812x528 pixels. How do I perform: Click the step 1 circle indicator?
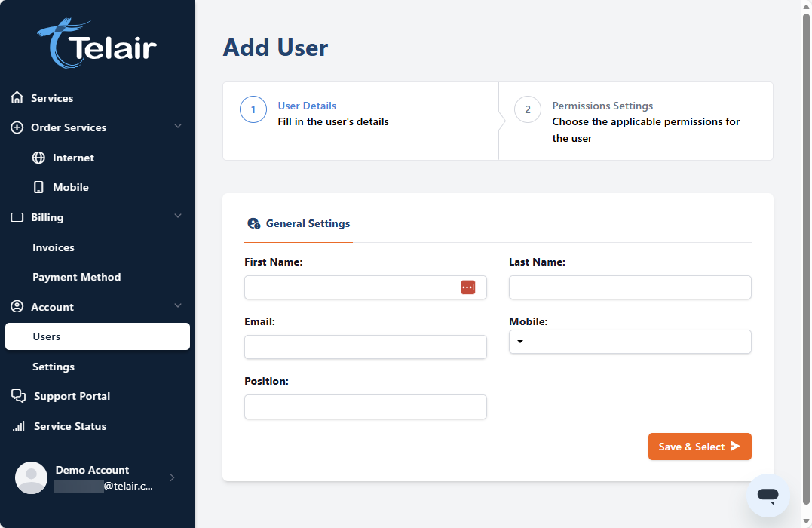tap(253, 109)
